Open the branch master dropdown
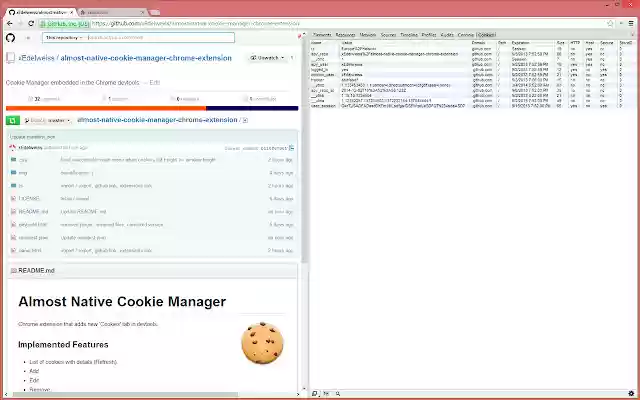This screenshot has height=400, width=640. click(x=47, y=120)
